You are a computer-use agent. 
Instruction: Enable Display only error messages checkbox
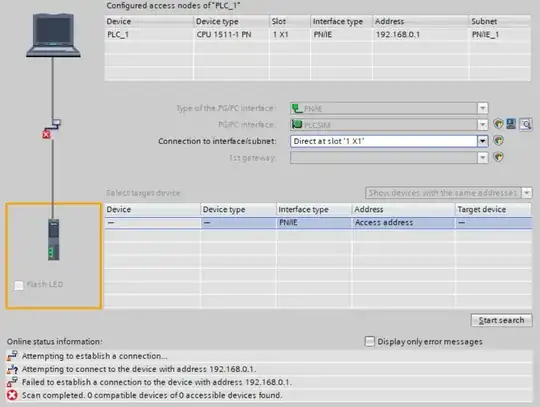click(x=370, y=341)
